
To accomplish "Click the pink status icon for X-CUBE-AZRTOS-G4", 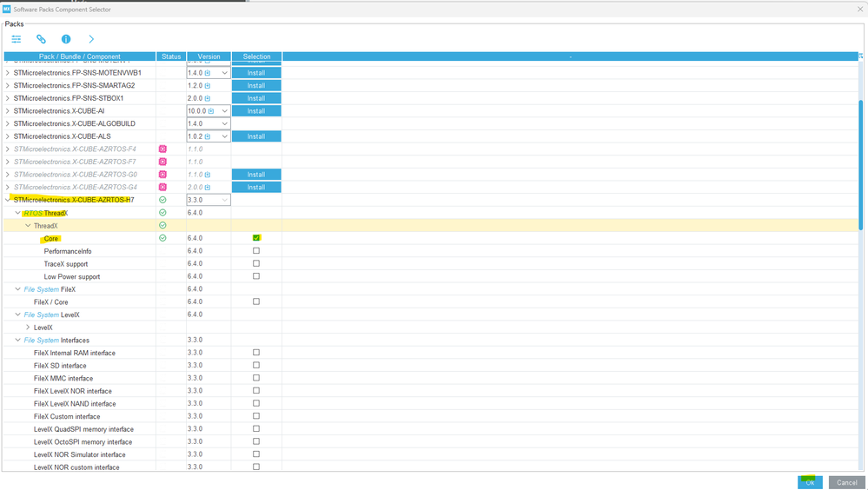I will (x=162, y=187).
